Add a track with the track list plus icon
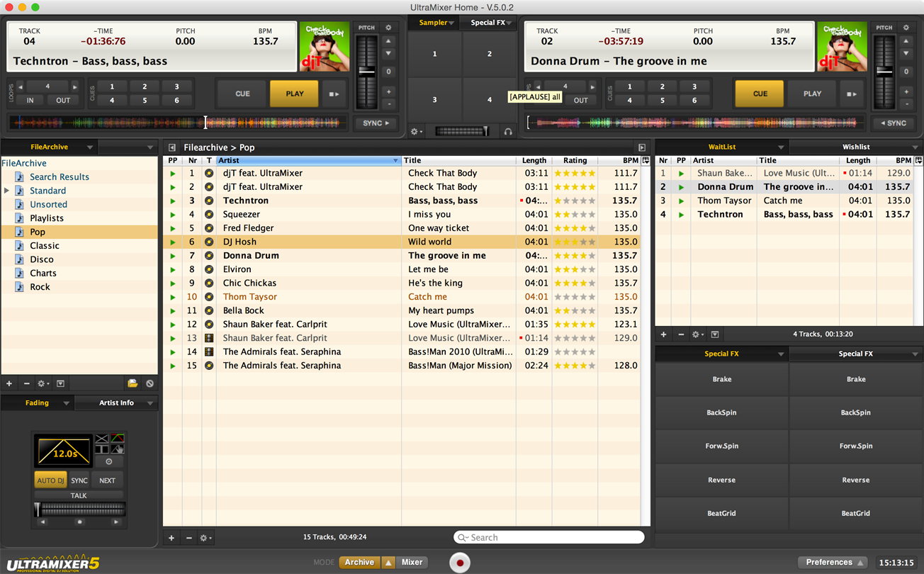This screenshot has height=574, width=924. coord(171,538)
